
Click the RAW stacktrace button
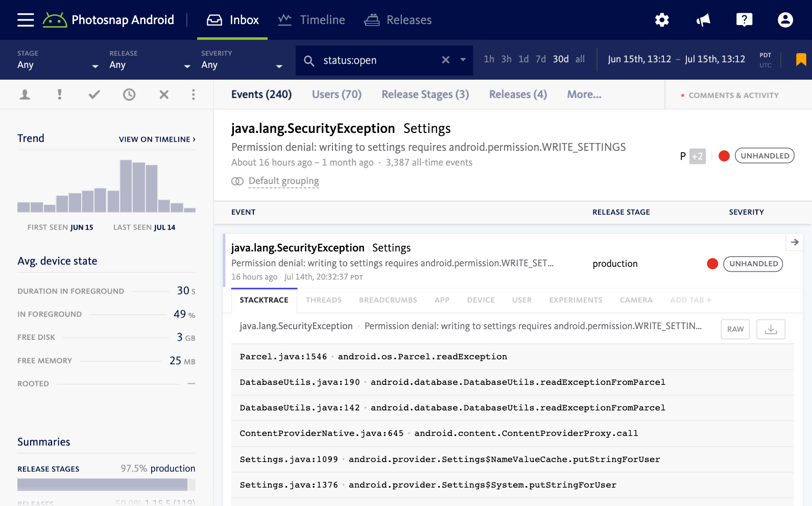click(x=735, y=329)
